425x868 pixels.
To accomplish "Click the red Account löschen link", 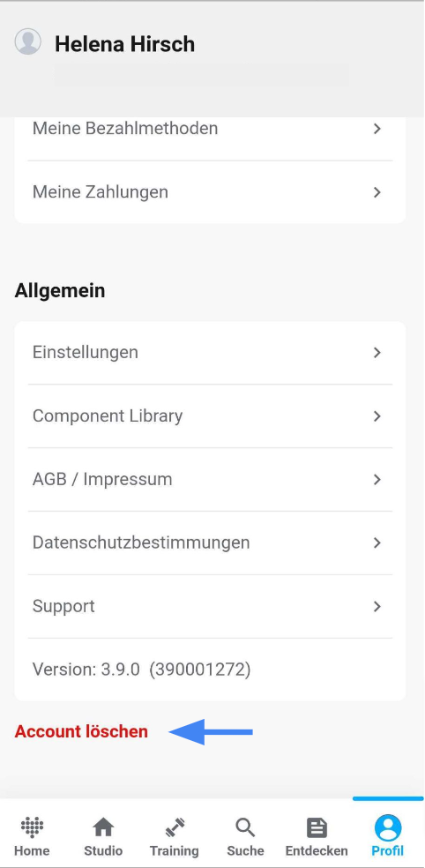I will (x=81, y=731).
